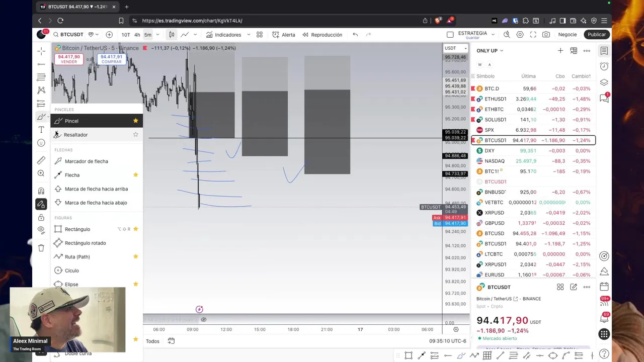
Task: Open the help center question icon
Action: pyautogui.click(x=604, y=354)
